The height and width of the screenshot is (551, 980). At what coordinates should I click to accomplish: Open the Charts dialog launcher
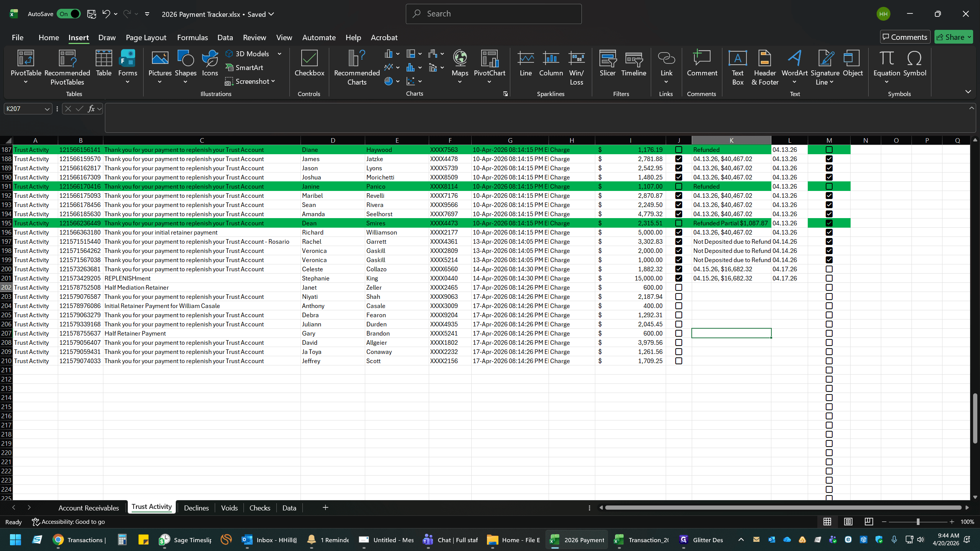tap(505, 94)
